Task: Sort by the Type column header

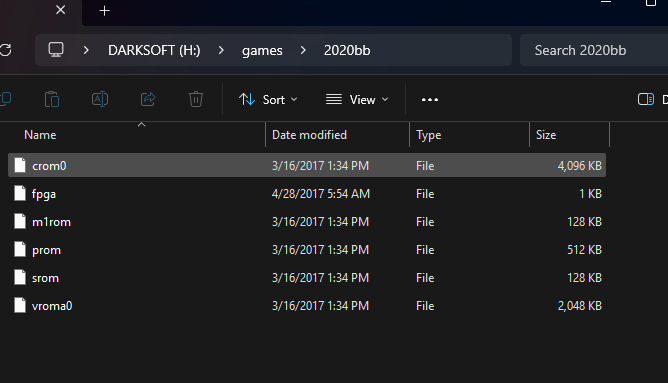Action: point(429,135)
